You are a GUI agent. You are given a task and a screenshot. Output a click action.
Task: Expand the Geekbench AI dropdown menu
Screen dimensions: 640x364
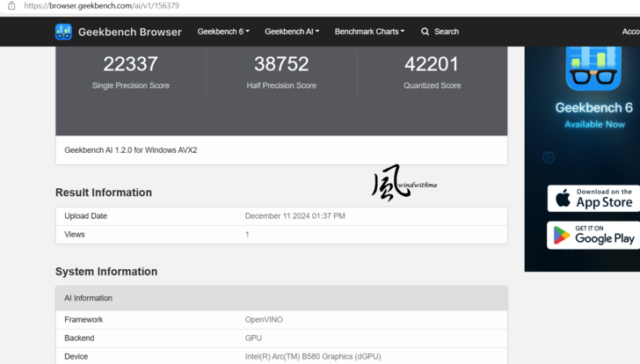[292, 32]
